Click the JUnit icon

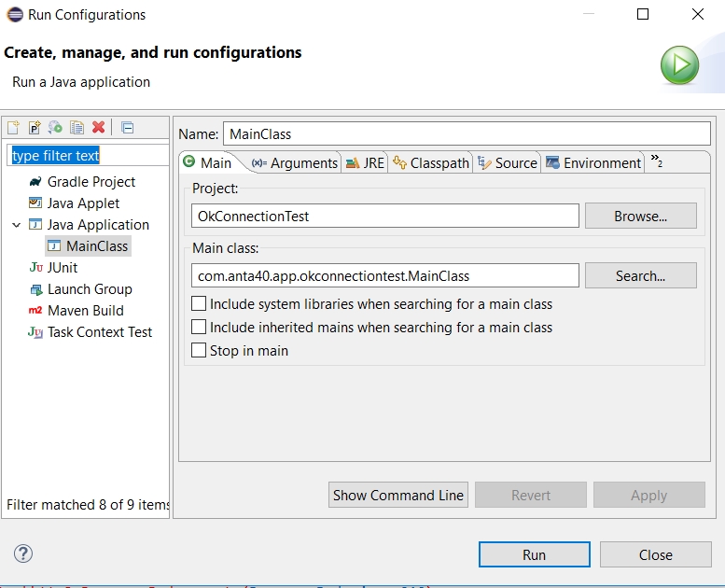[x=35, y=267]
